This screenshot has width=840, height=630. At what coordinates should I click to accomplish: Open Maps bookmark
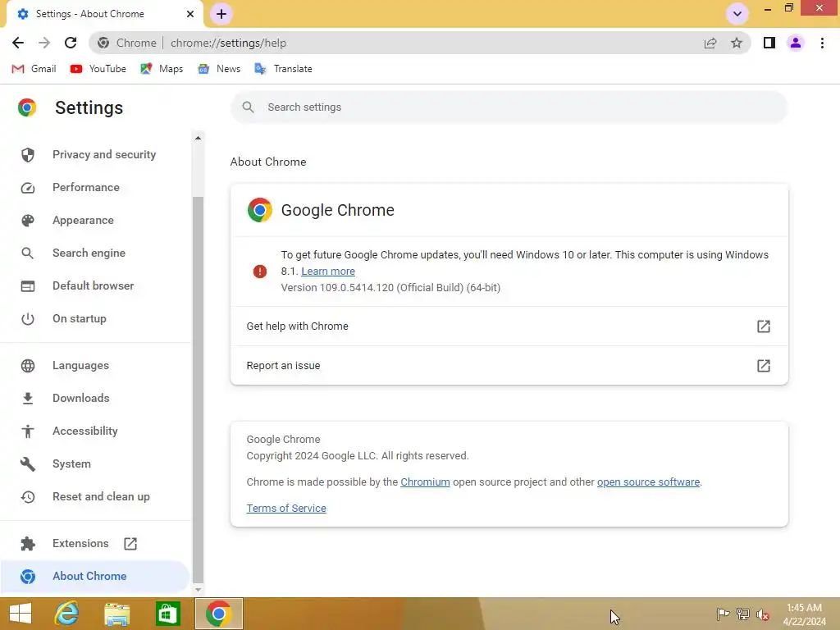tap(162, 69)
